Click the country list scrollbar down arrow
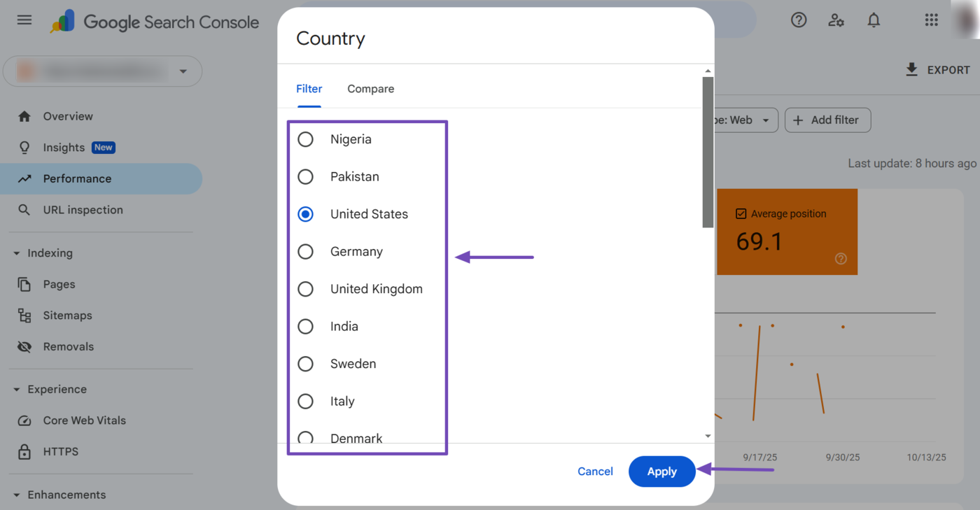Viewport: 980px width, 510px height. click(x=708, y=436)
